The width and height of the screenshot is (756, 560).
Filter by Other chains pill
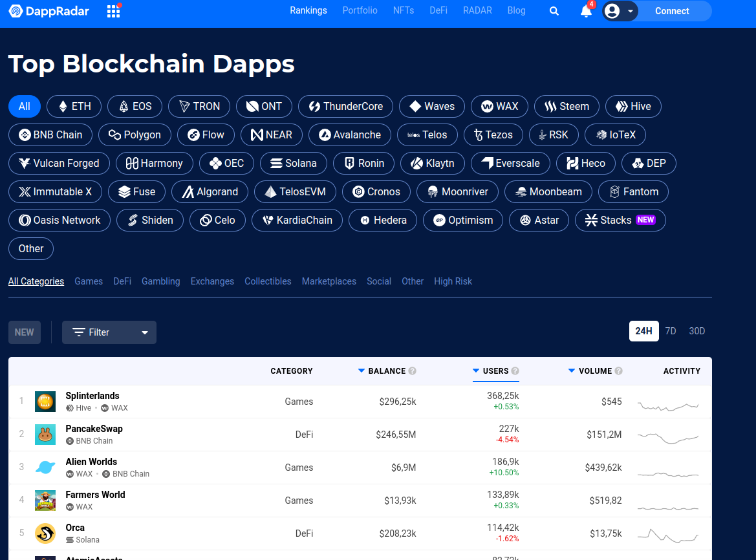pos(31,249)
